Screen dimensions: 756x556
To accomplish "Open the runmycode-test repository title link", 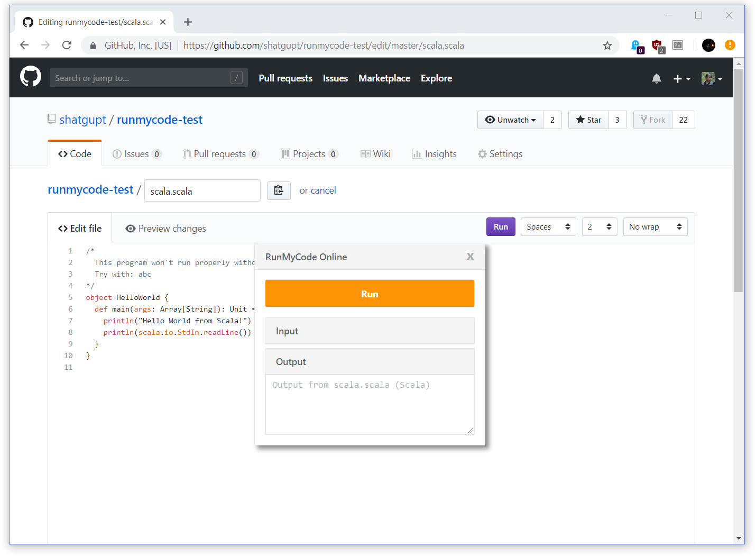I will pos(160,120).
